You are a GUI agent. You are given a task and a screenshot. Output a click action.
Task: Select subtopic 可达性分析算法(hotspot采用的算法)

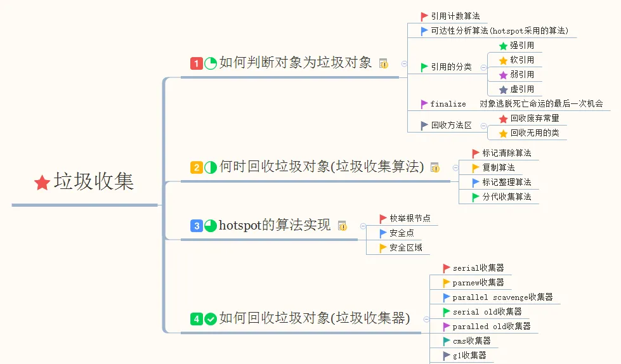[x=499, y=31]
